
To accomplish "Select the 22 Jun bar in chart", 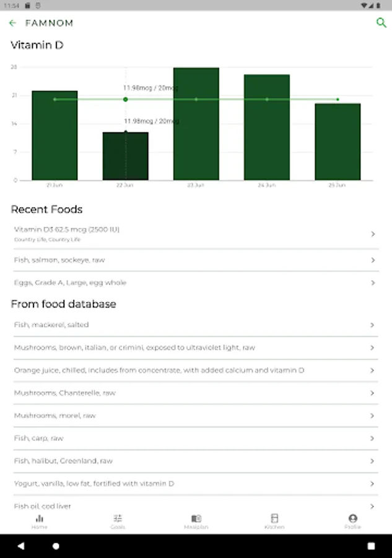I will click(125, 156).
